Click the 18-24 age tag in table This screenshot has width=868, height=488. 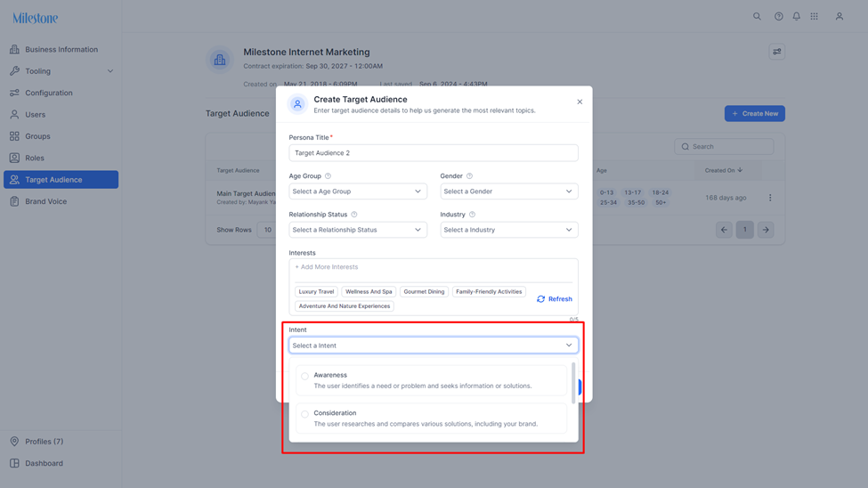pyautogui.click(x=661, y=192)
